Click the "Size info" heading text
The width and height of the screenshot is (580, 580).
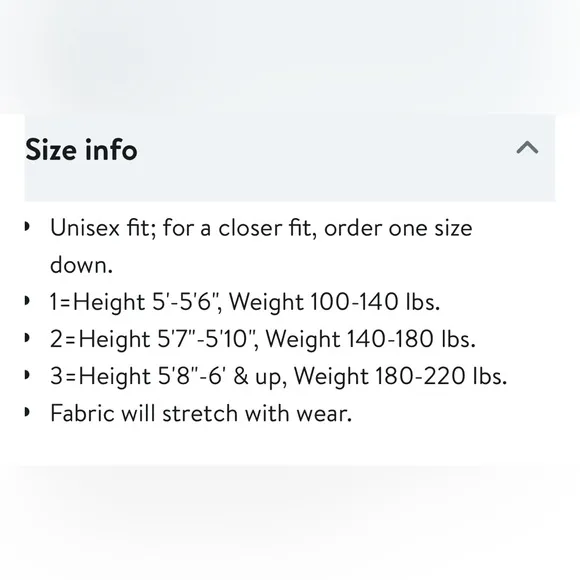[81, 150]
